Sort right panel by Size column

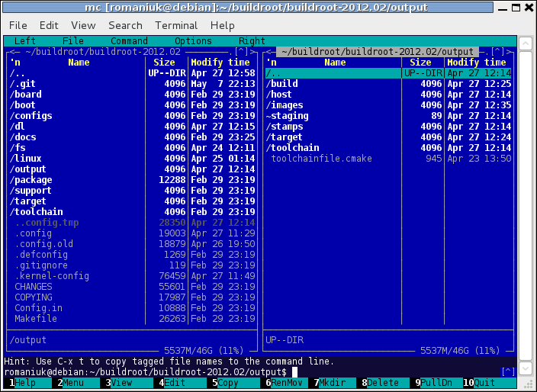[x=420, y=63]
